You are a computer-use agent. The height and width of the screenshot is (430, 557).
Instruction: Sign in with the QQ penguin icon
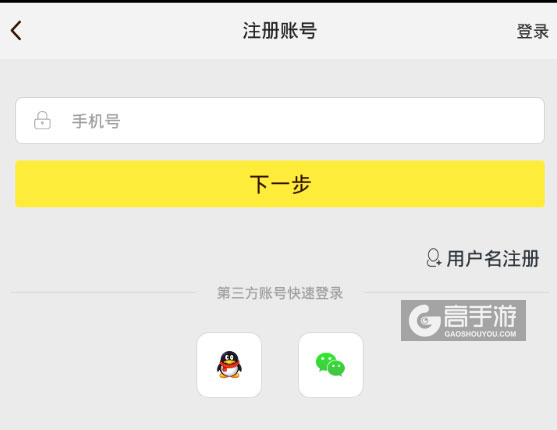(x=229, y=365)
